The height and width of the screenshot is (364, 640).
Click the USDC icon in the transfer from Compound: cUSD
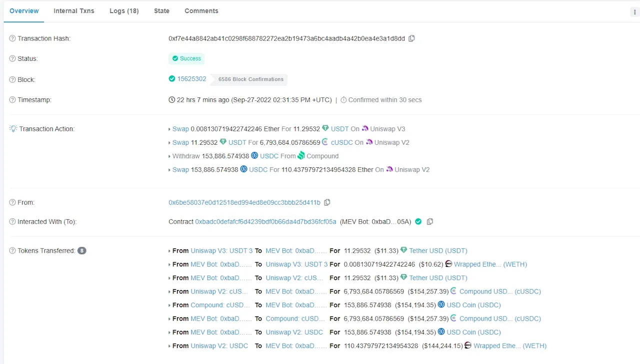[441, 305]
